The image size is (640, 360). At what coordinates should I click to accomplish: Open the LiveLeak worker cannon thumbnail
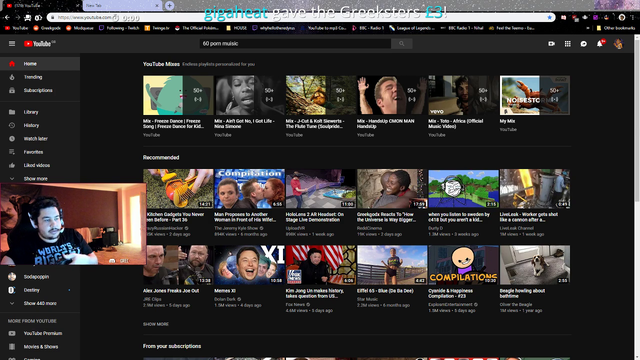[535, 189]
